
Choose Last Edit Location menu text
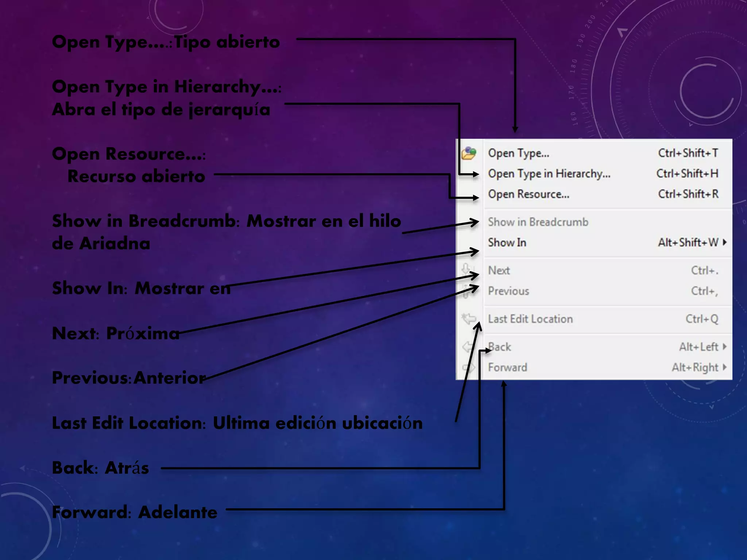[x=530, y=319]
